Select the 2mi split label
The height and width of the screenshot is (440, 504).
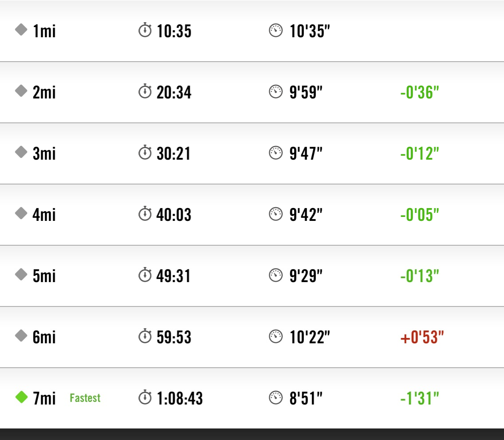coord(44,92)
